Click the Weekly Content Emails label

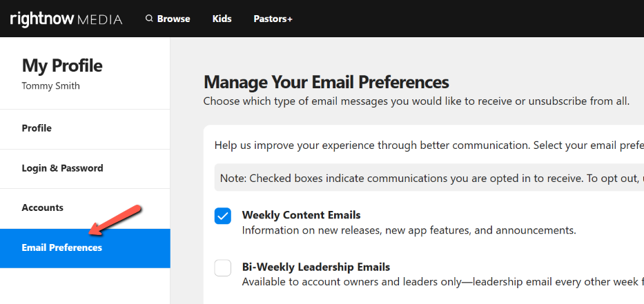click(301, 215)
